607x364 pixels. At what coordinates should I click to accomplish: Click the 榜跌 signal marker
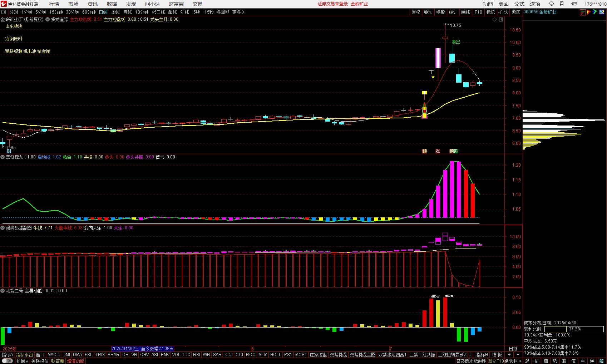(454, 151)
